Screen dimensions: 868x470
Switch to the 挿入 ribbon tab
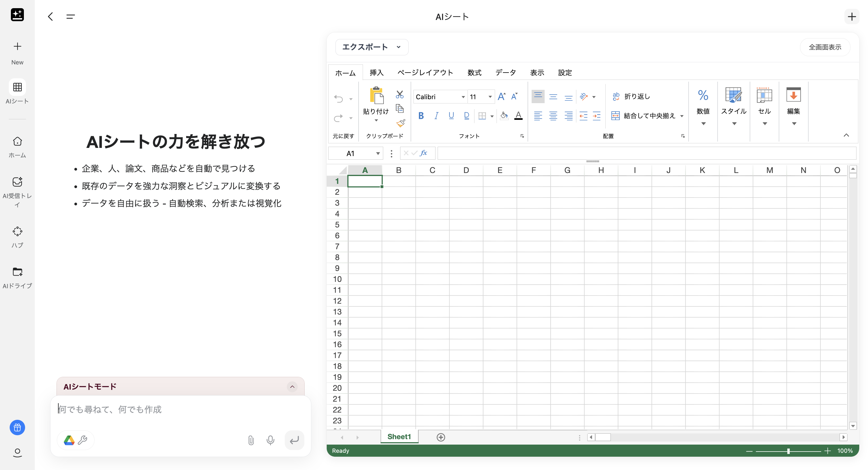(x=376, y=72)
